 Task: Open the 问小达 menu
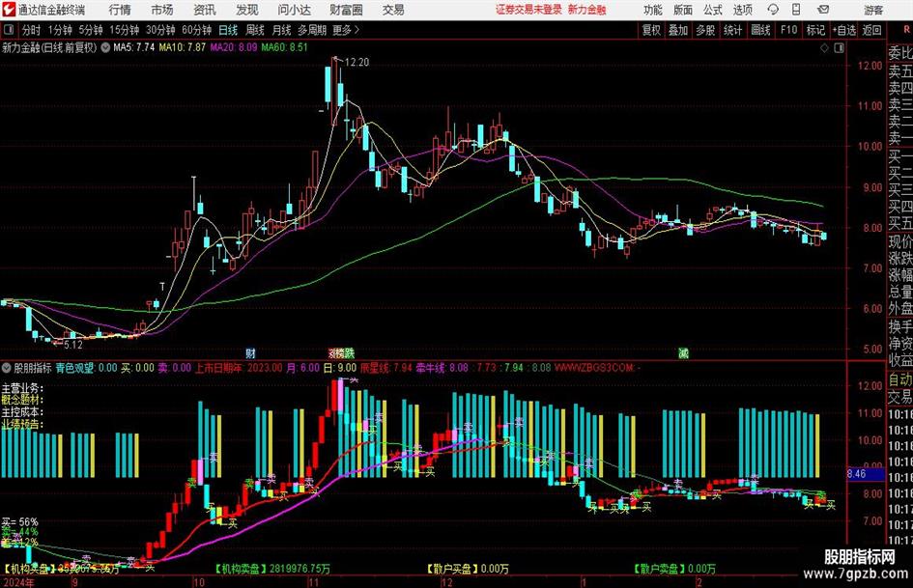coord(294,10)
